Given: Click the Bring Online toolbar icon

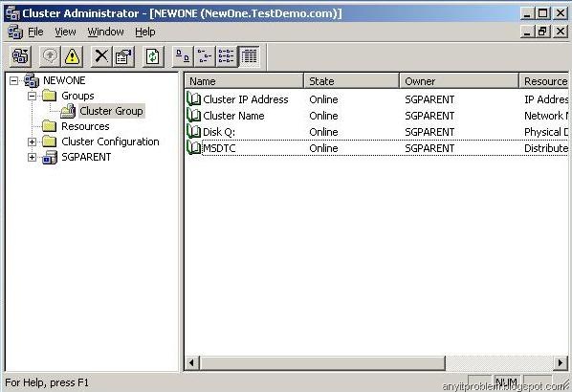Looking at the screenshot, I should (x=50, y=56).
